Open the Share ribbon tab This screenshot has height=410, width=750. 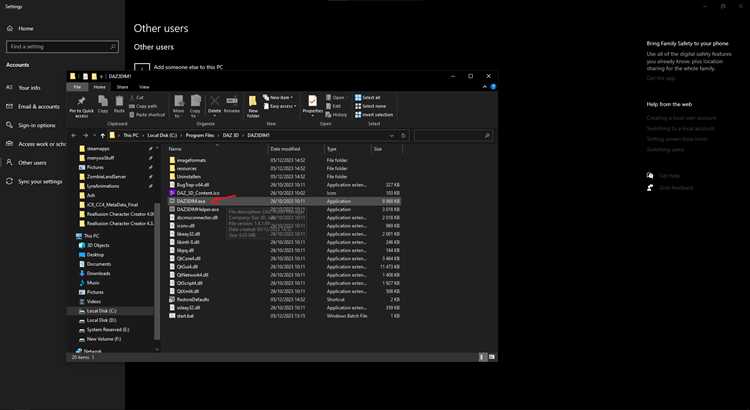coord(122,87)
